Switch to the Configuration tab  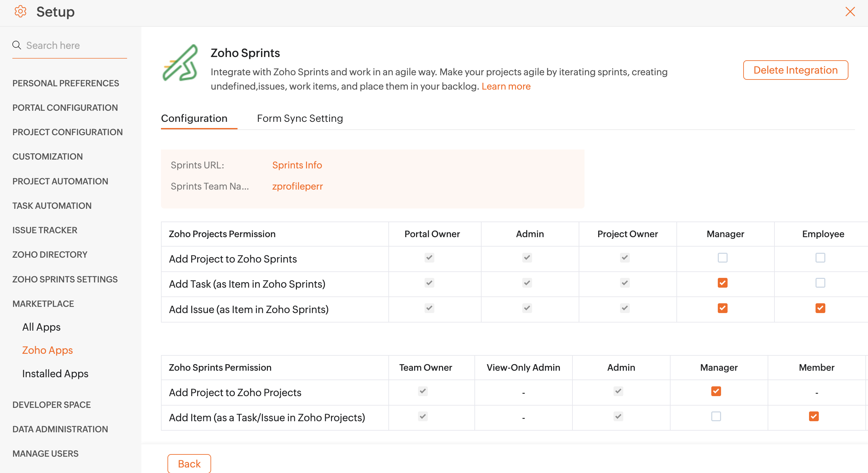194,119
